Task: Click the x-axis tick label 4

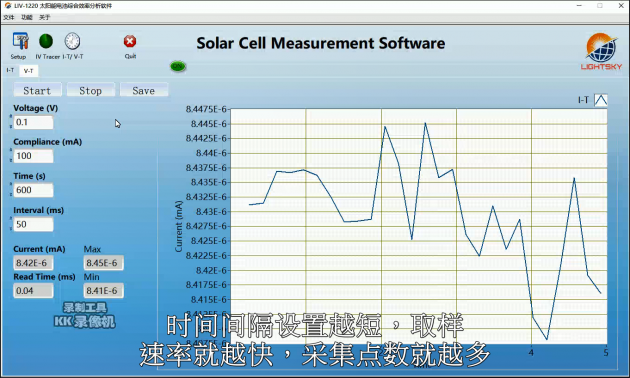Action: pyautogui.click(x=531, y=352)
